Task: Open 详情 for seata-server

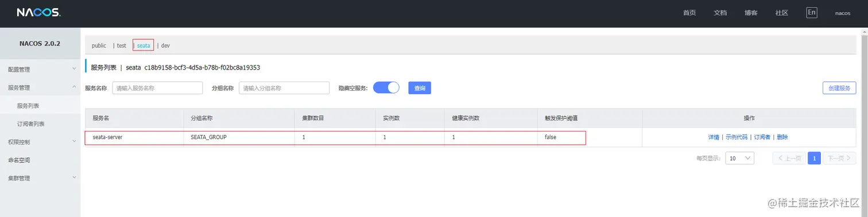Action: click(x=714, y=137)
